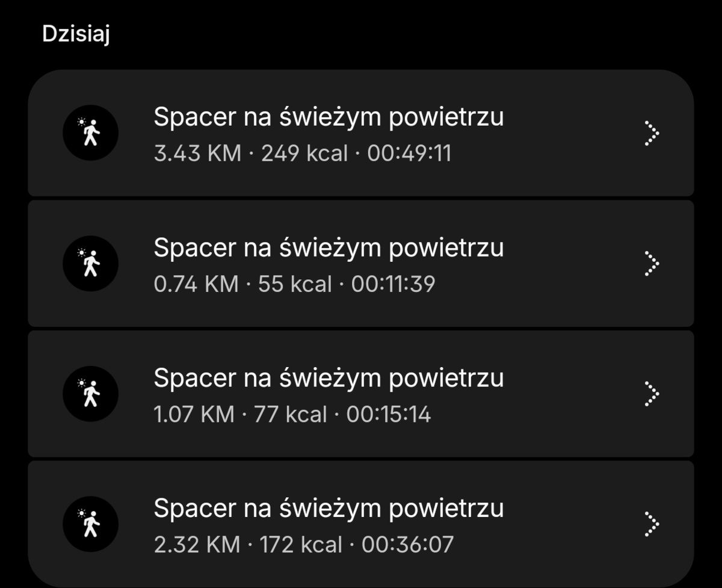This screenshot has width=722, height=588.
Task: Open the 'Spacer na świeżym powietrzu' title above 55 kcal
Action: pos(329,248)
